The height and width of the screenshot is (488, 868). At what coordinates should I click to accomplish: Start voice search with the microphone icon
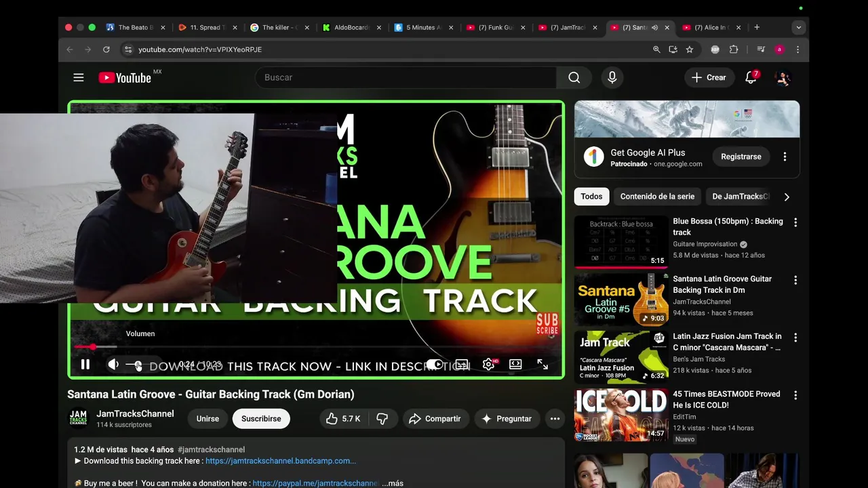tap(612, 77)
